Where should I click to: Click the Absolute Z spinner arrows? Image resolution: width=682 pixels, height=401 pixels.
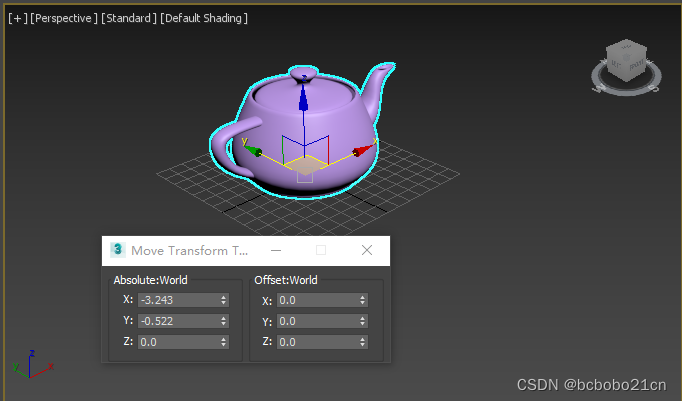(x=224, y=342)
